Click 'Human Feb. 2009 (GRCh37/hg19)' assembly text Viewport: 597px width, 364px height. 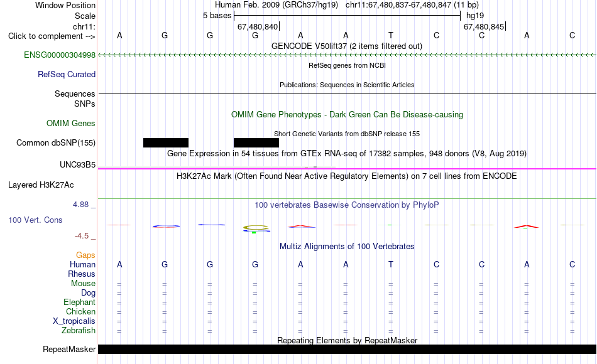coord(277,5)
